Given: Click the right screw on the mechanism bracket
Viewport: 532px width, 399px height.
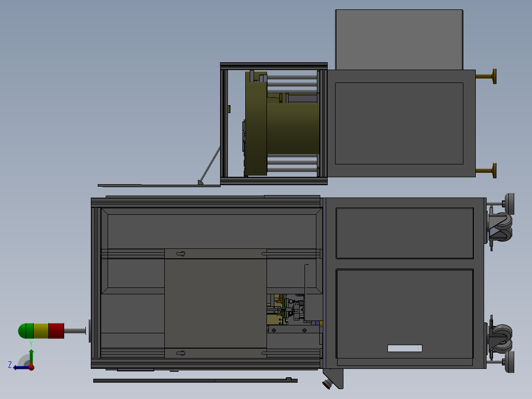Looking at the screenshot, I should point(304,330).
